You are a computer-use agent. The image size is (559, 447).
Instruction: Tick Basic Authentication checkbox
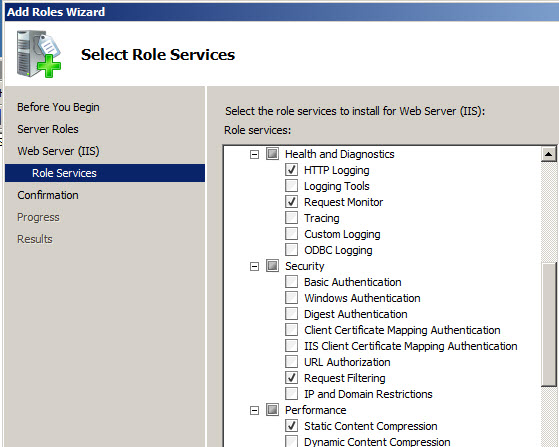292,282
